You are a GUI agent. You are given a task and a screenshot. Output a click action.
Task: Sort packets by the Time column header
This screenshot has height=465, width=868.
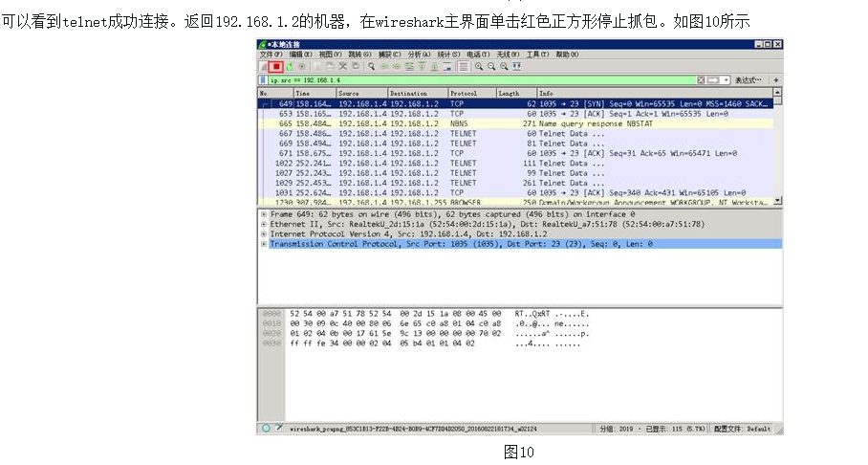coord(315,93)
